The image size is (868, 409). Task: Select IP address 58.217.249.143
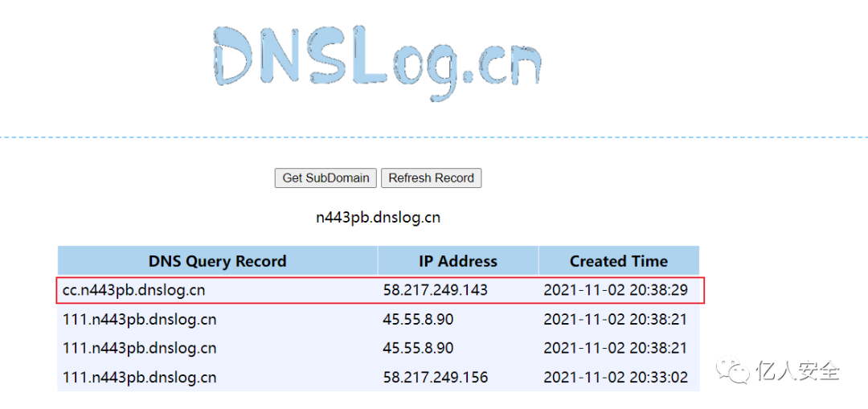435,290
